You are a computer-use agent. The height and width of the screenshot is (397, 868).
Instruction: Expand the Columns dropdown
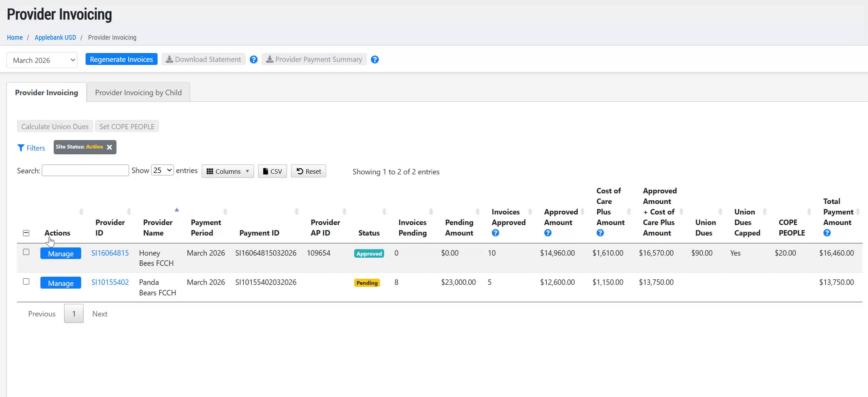228,171
